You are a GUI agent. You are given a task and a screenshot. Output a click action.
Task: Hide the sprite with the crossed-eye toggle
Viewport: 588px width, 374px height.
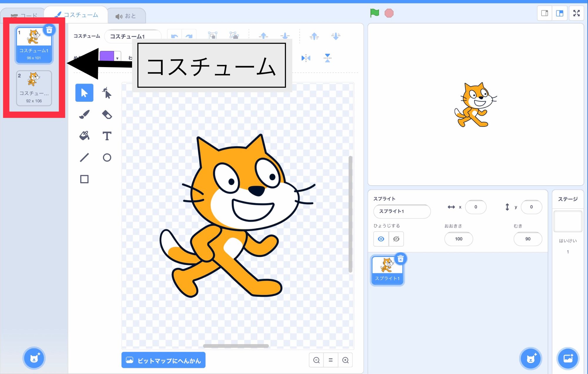pos(396,239)
